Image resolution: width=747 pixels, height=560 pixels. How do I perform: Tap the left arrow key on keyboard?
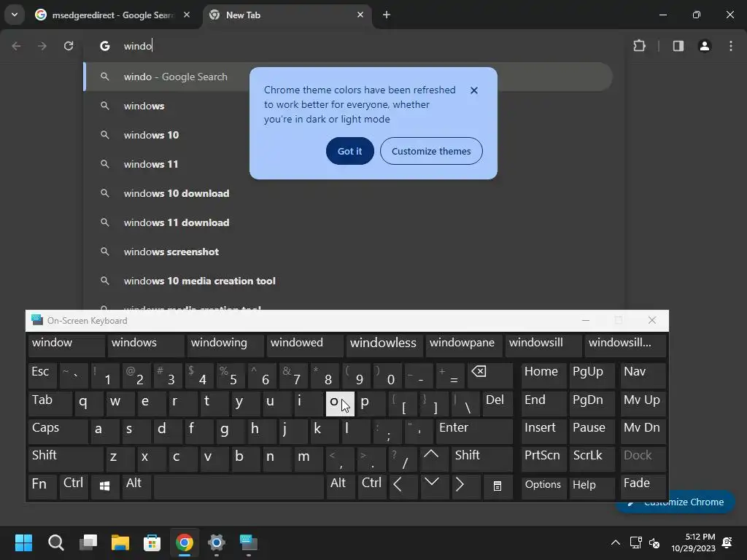(403, 486)
